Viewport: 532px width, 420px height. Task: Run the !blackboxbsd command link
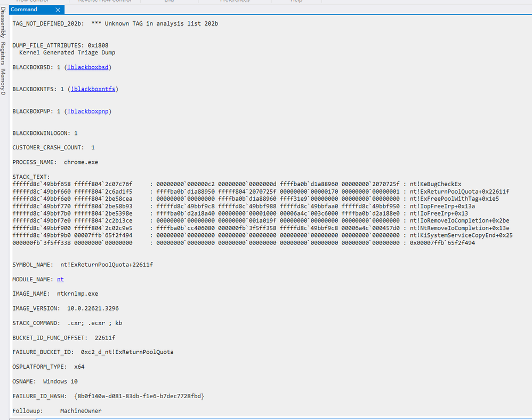point(88,67)
